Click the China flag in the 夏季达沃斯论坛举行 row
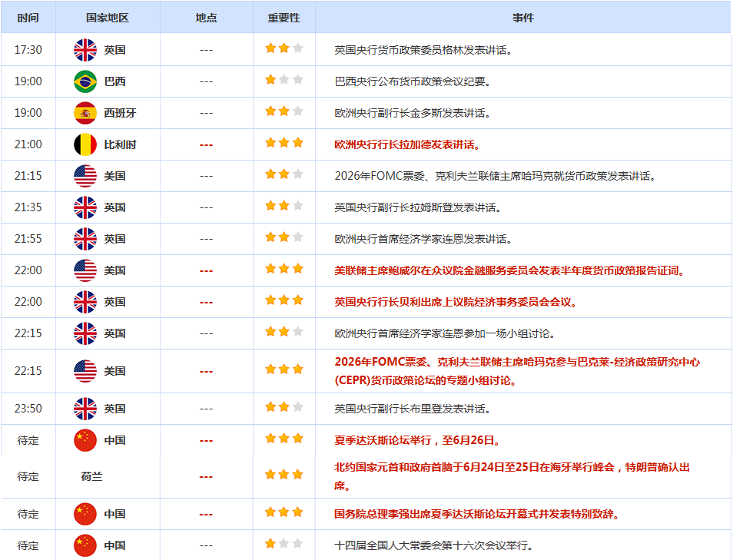The height and width of the screenshot is (560, 733). point(85,440)
